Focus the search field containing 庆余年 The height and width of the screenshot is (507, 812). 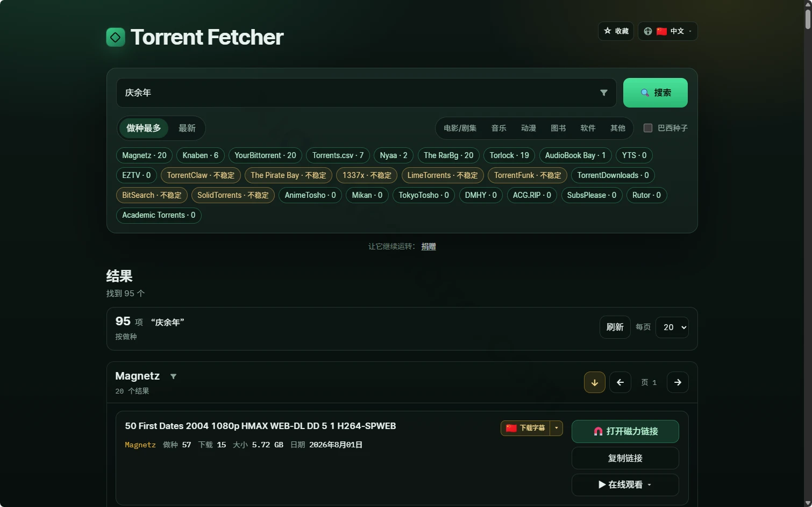point(366,93)
